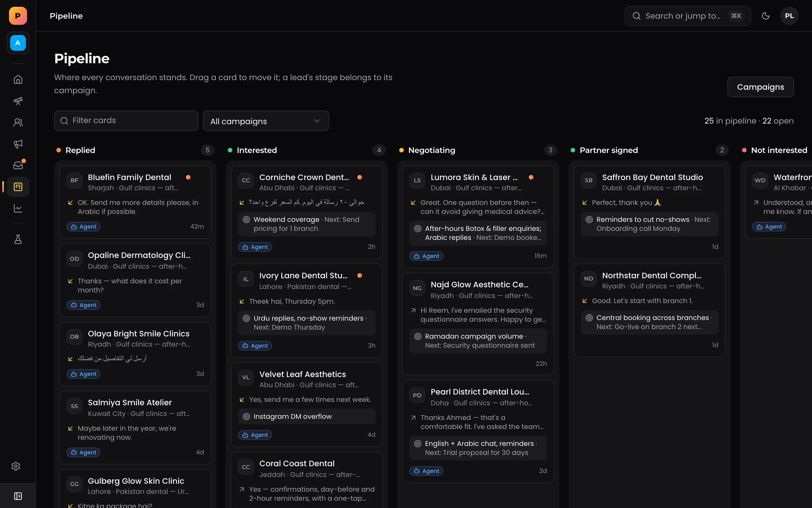Screen dimensions: 812x508
Task: Open the Gulberg Glow Skin Clinic card
Action: pyautogui.click(x=135, y=489)
